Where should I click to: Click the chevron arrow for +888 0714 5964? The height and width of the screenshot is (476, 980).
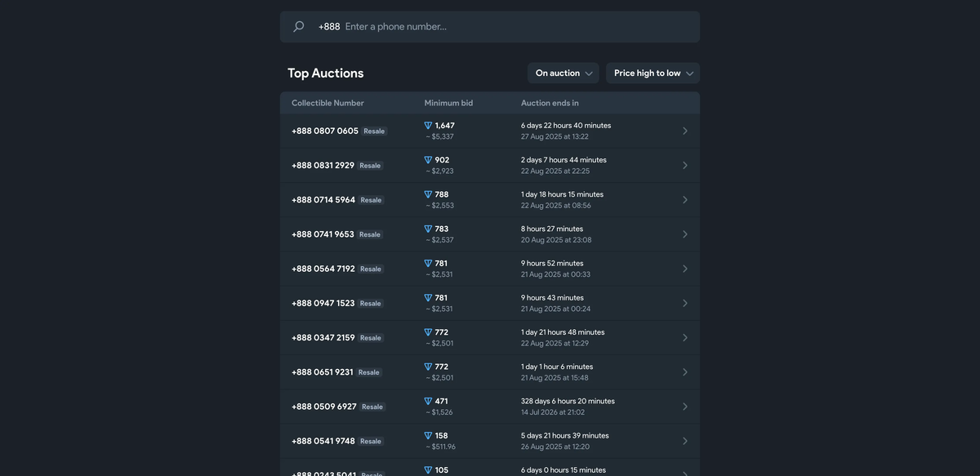(685, 200)
